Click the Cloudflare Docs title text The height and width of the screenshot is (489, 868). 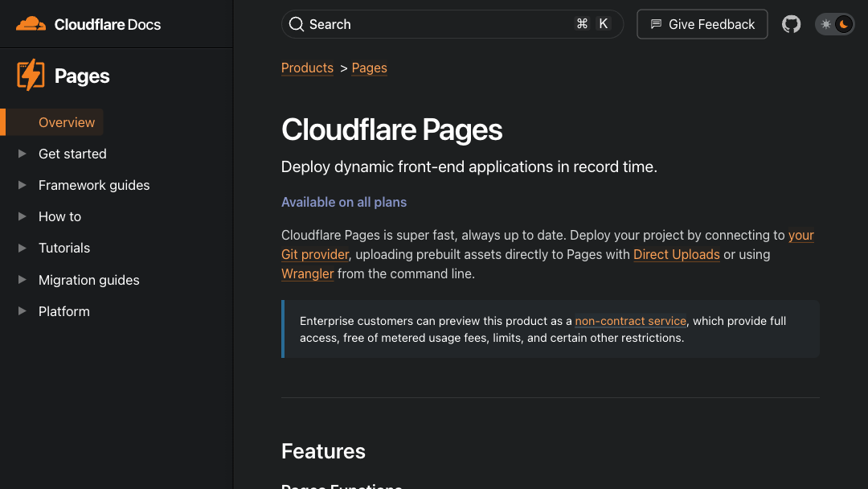[108, 24]
